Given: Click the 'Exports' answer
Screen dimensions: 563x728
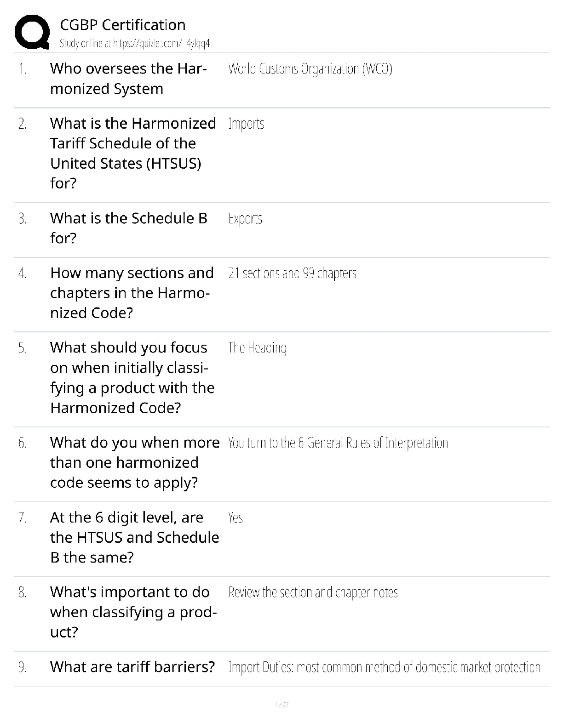Looking at the screenshot, I should [x=245, y=219].
